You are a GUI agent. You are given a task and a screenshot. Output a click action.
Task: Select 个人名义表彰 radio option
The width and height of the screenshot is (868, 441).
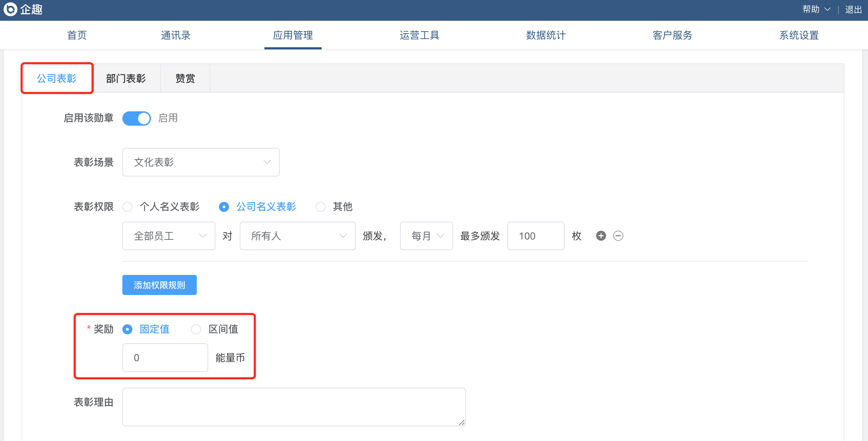point(128,207)
